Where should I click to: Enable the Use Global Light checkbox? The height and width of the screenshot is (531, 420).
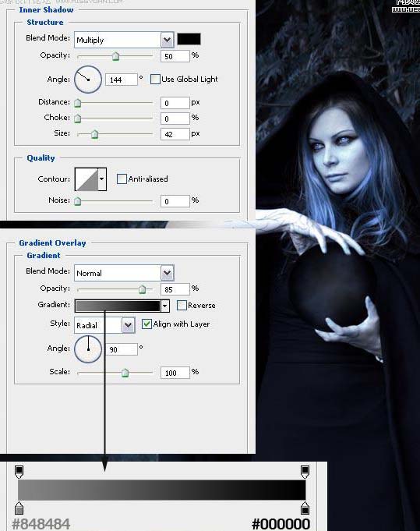point(155,80)
